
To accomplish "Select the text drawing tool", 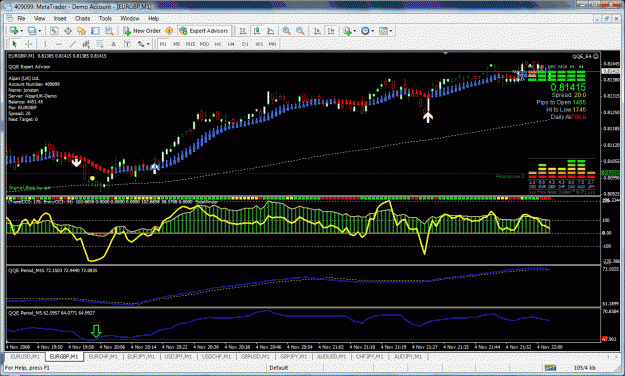I will [x=113, y=44].
